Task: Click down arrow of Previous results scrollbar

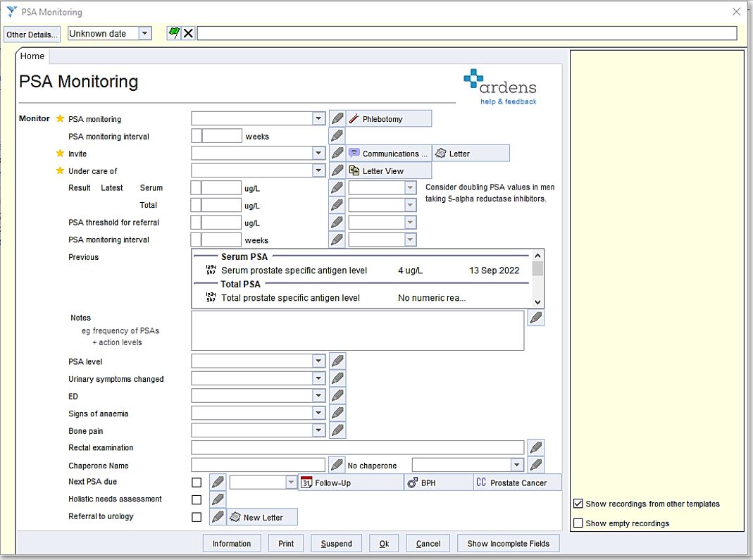Action: pos(538,302)
